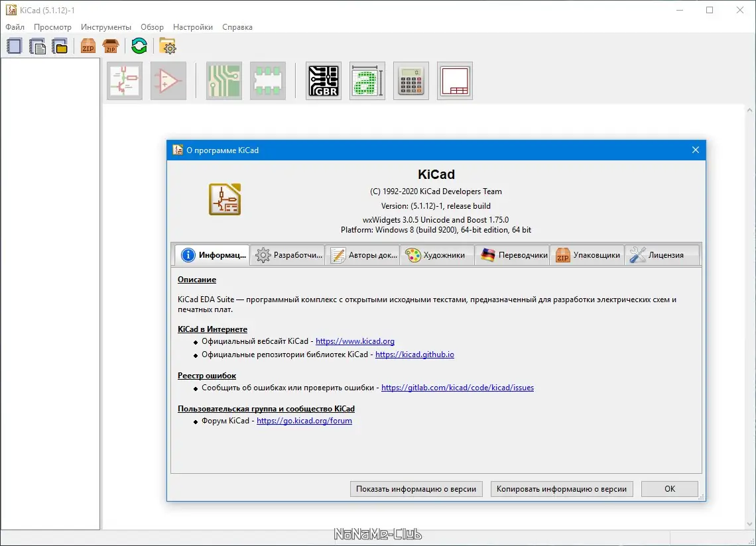The height and width of the screenshot is (546, 756).
Task: Click the Version (5.1.12)-1 release build text
Action: (436, 206)
